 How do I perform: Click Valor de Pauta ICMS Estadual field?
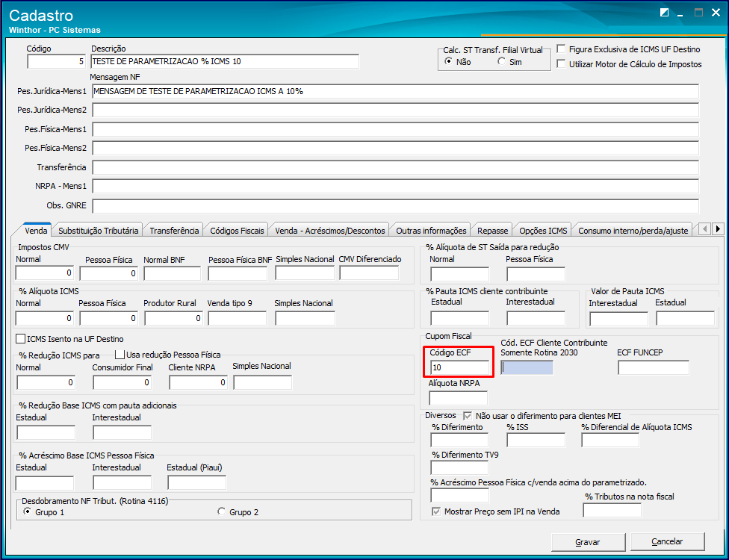(685, 318)
